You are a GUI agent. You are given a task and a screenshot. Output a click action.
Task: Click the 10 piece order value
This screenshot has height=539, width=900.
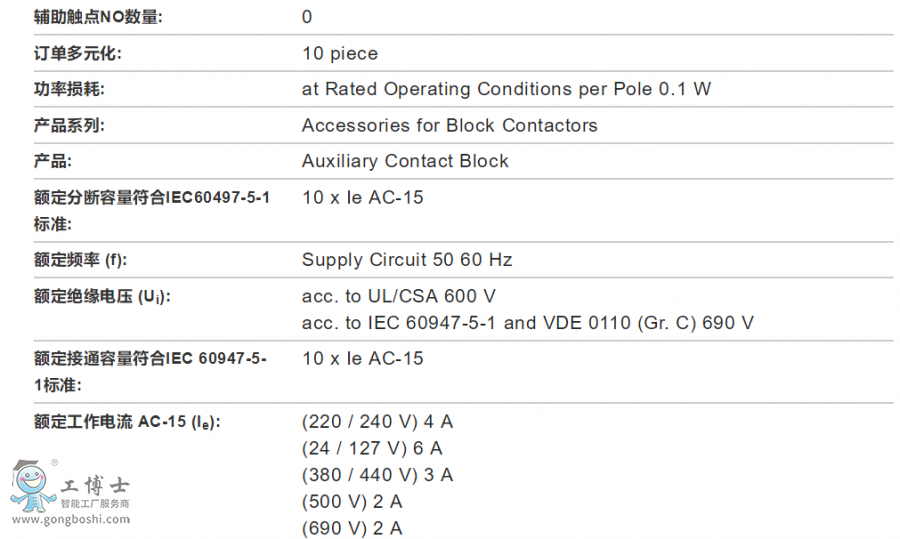point(340,53)
